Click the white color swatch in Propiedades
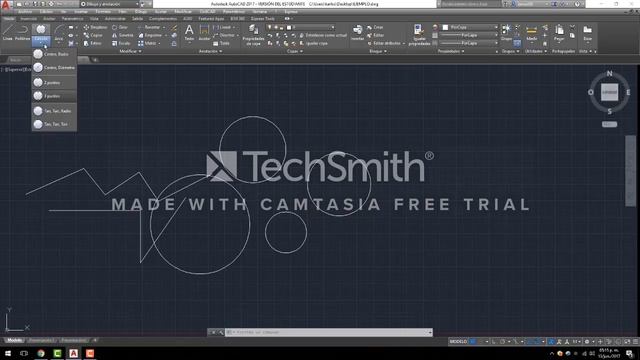 445,27
